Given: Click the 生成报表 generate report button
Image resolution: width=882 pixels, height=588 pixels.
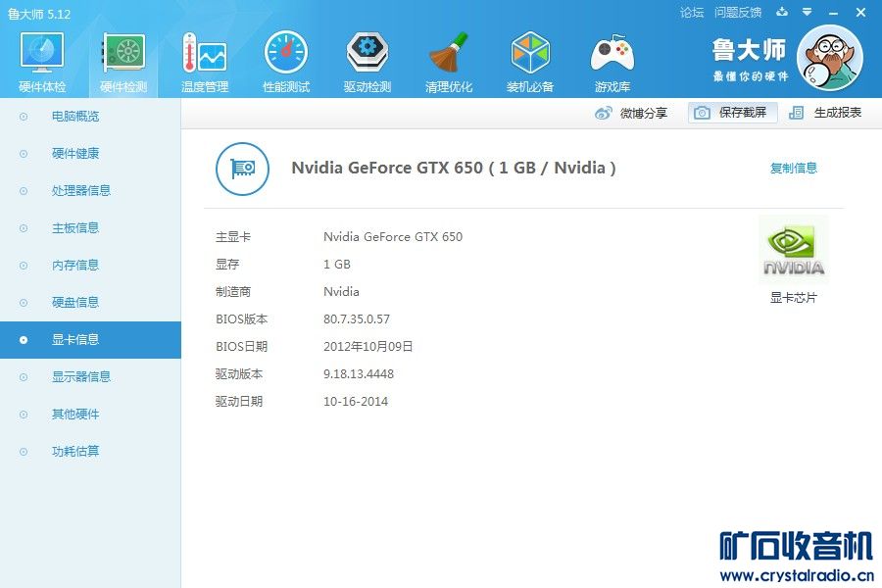Looking at the screenshot, I should click(x=825, y=113).
